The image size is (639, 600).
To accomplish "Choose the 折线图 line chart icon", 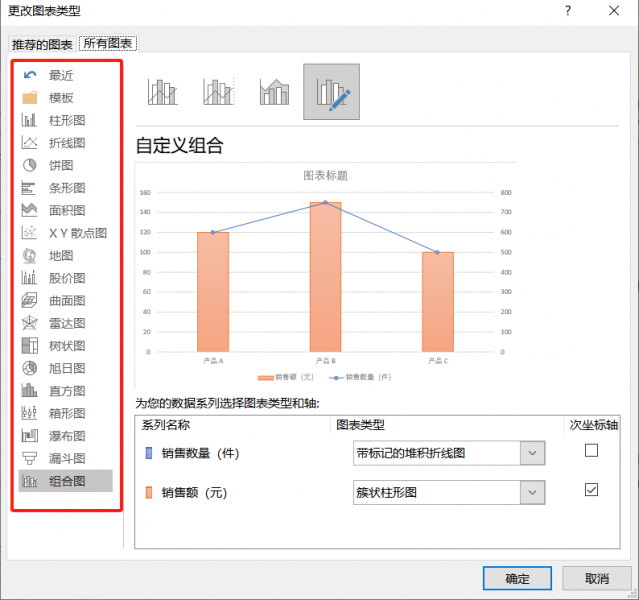I will 29,143.
